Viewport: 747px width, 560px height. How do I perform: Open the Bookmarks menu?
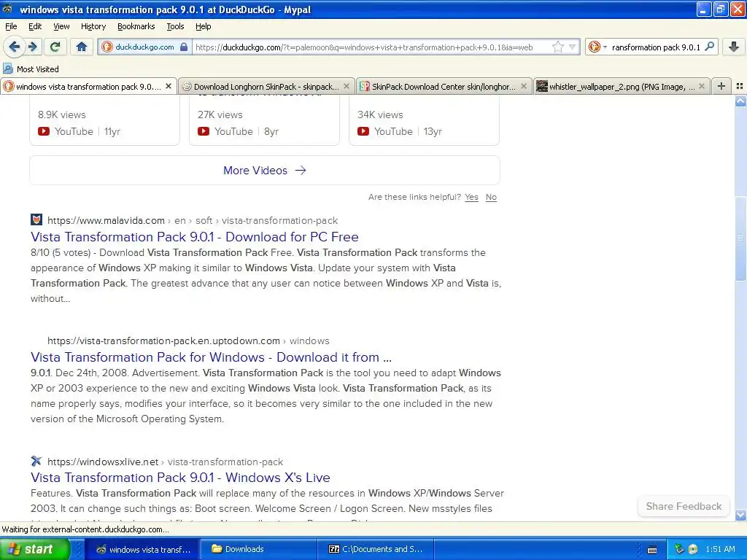[x=136, y=26]
